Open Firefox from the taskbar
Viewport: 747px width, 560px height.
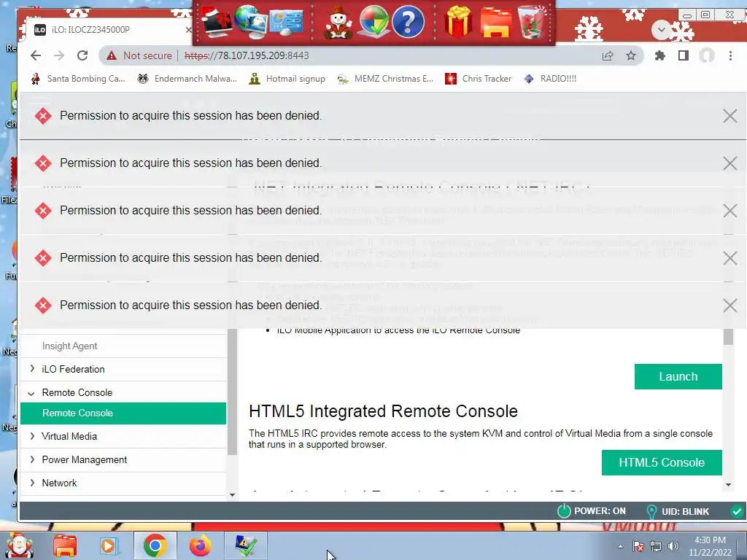(201, 545)
